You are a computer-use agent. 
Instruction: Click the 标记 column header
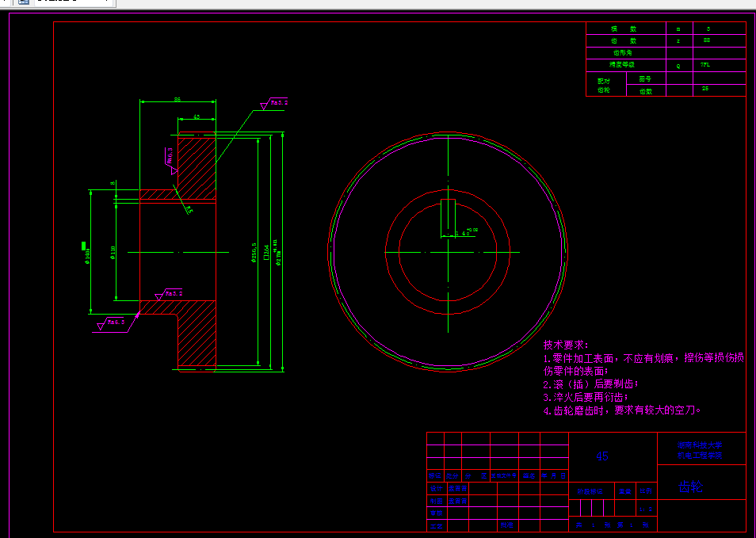coord(435,476)
